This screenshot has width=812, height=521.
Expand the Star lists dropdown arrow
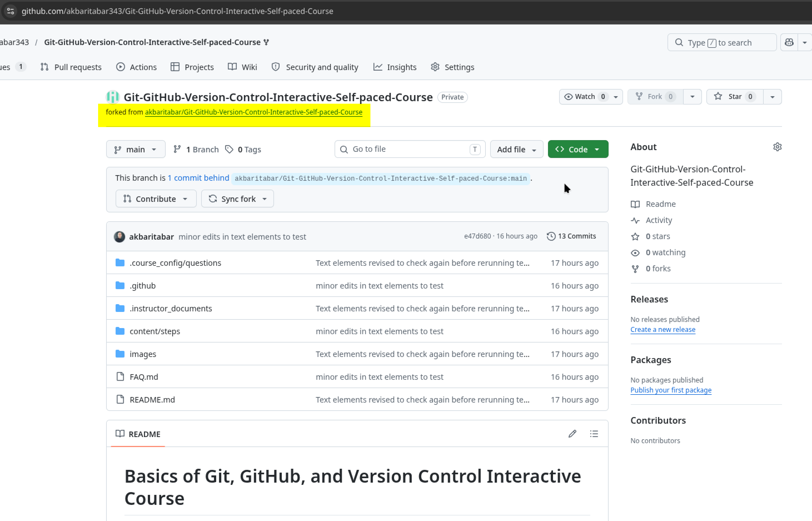coord(773,97)
